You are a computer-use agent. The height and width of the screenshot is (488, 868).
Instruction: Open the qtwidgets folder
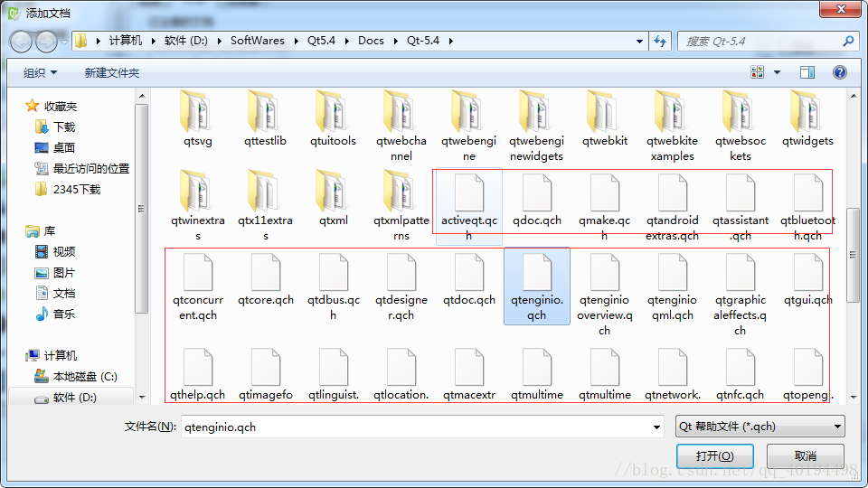pyautogui.click(x=807, y=119)
